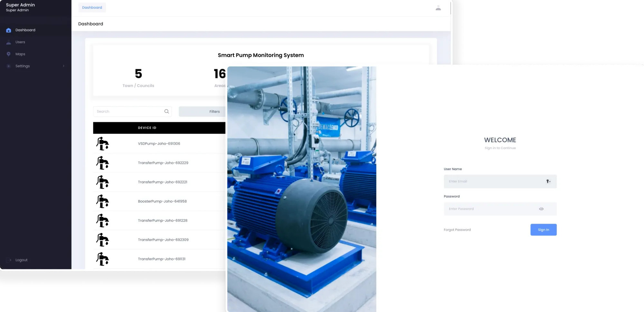Screen dimensions: 644x312
Task: Open user profile avatar icon
Action: pos(438,8)
